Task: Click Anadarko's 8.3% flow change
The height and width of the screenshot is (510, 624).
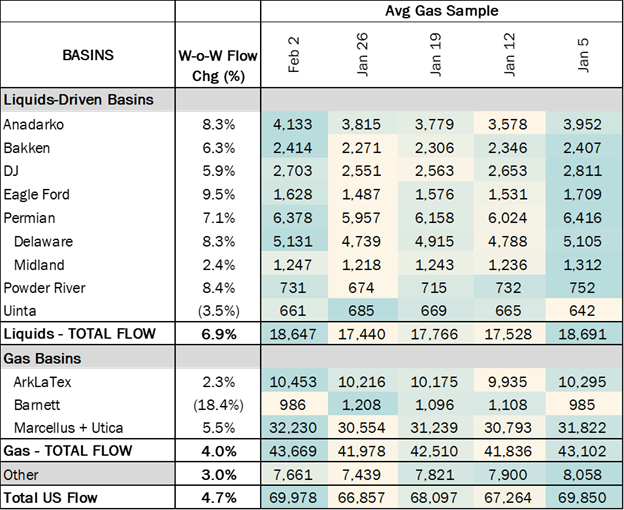Action: tap(218, 125)
